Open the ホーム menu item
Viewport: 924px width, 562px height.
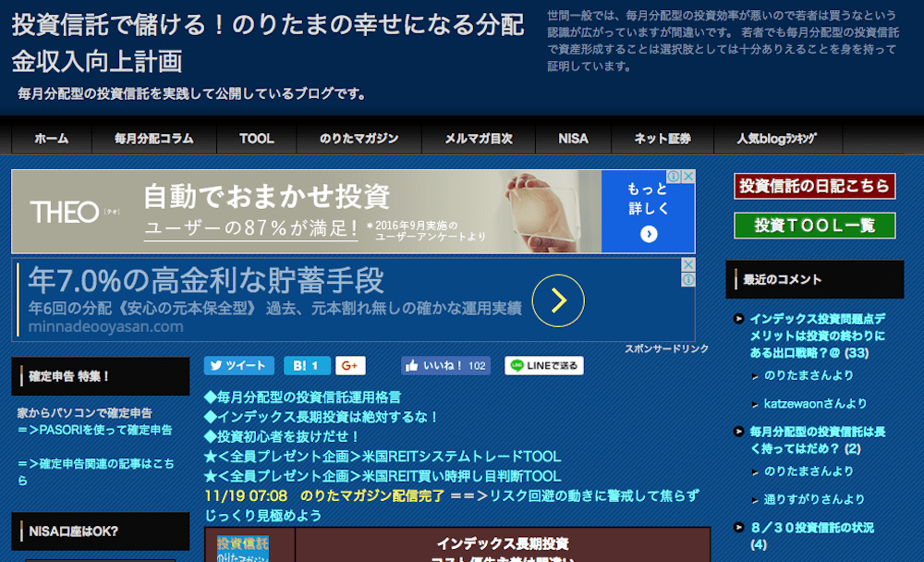[52, 139]
